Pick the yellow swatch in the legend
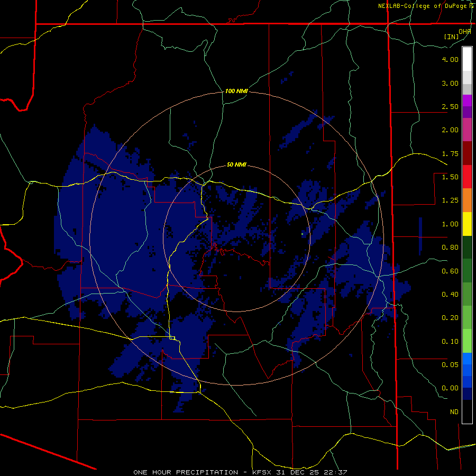This screenshot has height=476, width=476. pyautogui.click(x=467, y=224)
